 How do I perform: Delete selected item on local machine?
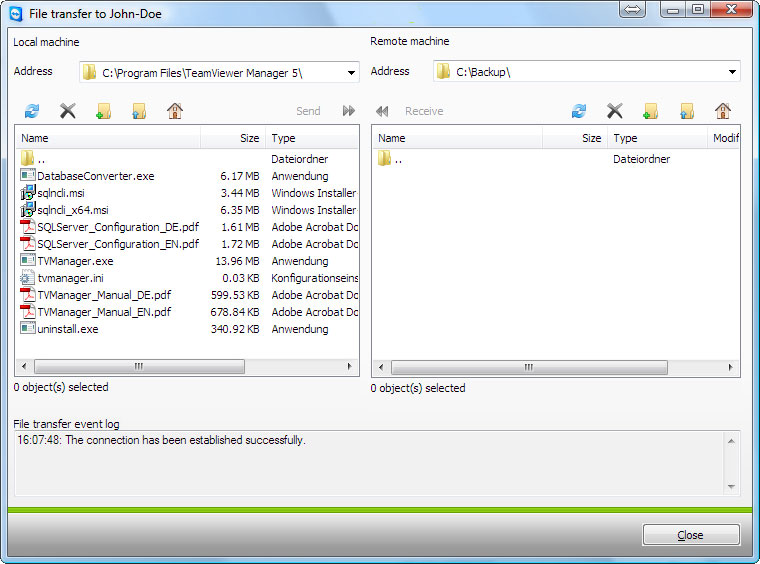point(68,111)
